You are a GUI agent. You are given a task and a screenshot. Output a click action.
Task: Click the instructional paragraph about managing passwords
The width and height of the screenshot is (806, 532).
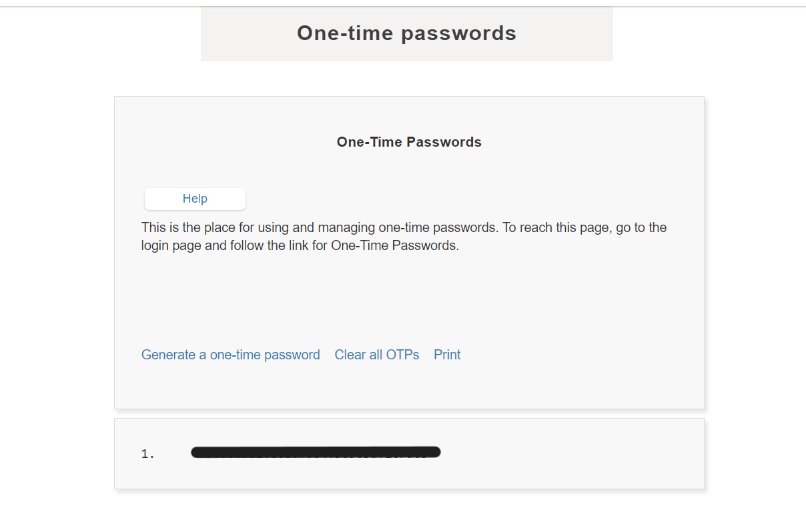[403, 236]
